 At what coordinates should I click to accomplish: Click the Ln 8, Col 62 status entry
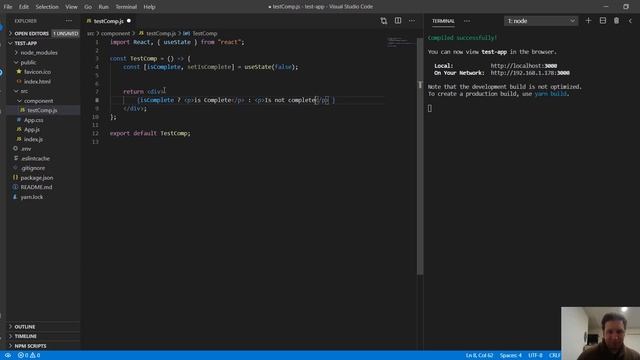(479, 356)
